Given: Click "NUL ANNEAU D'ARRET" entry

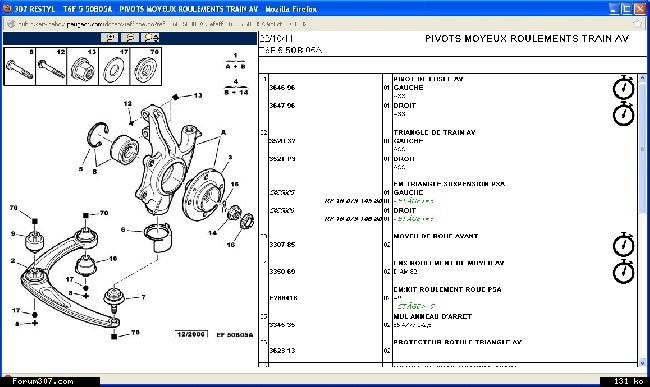Looking at the screenshot, I should click(x=433, y=316).
